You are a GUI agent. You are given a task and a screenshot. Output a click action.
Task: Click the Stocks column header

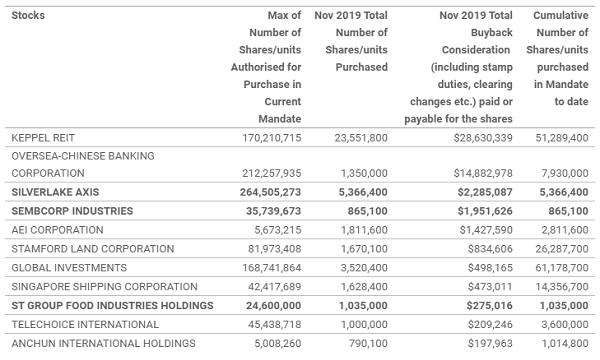(28, 15)
